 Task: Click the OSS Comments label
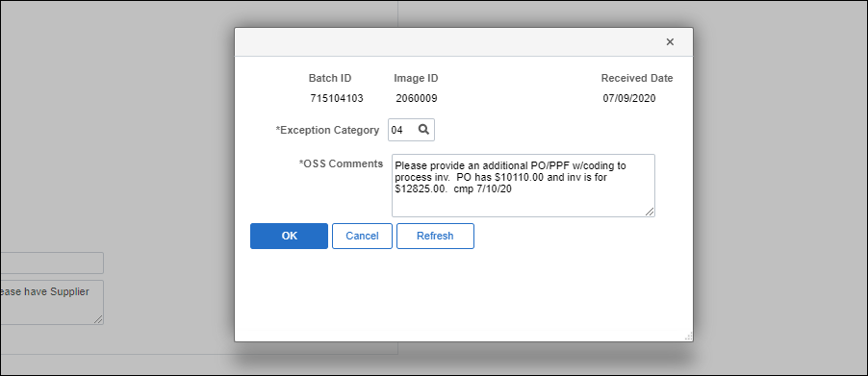point(341,163)
